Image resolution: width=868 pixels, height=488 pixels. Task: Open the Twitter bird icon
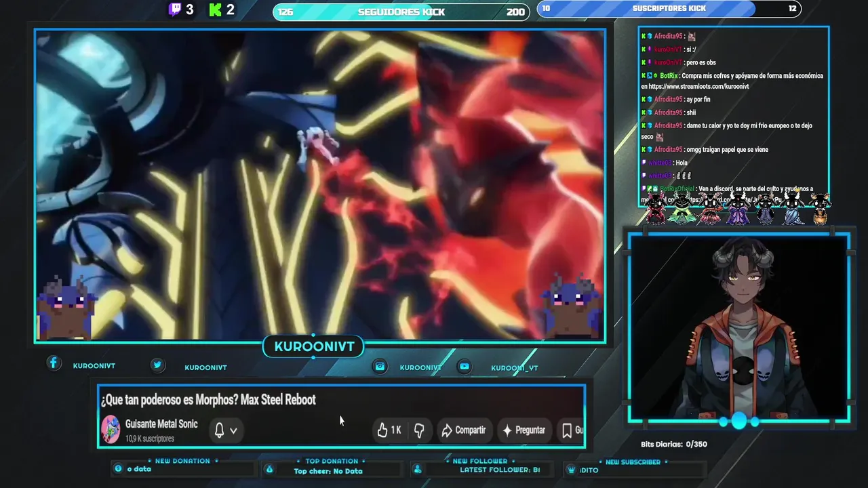click(157, 365)
